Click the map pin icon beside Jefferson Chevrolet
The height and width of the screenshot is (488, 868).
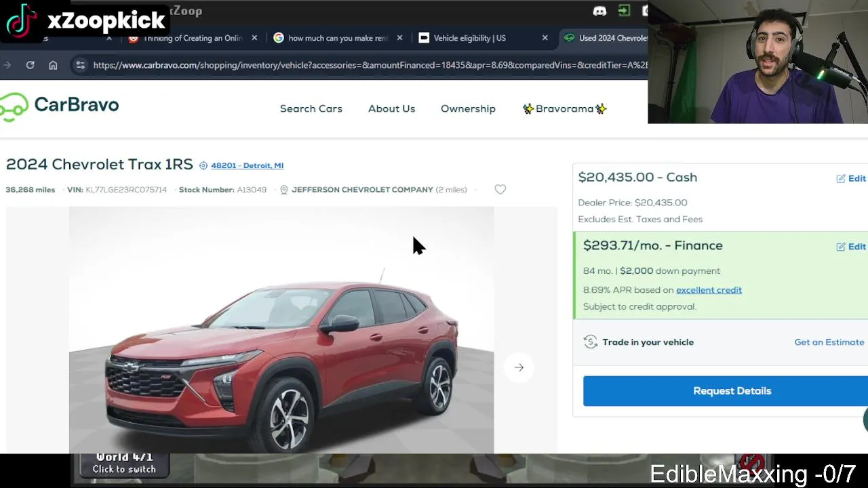click(283, 190)
